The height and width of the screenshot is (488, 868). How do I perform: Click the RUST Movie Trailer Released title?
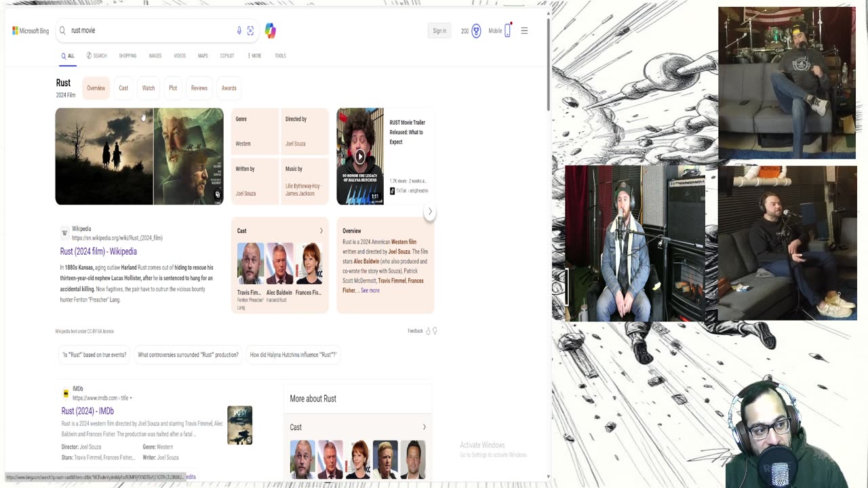pyautogui.click(x=407, y=132)
